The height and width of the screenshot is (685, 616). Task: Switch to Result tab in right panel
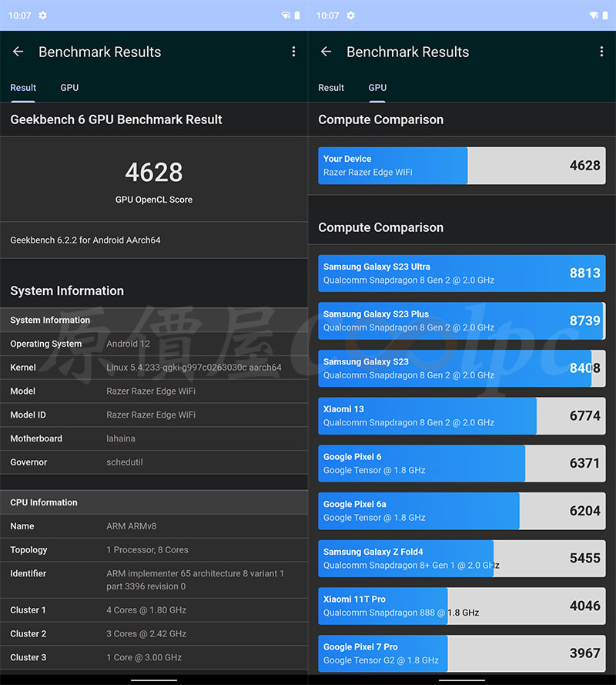(331, 88)
